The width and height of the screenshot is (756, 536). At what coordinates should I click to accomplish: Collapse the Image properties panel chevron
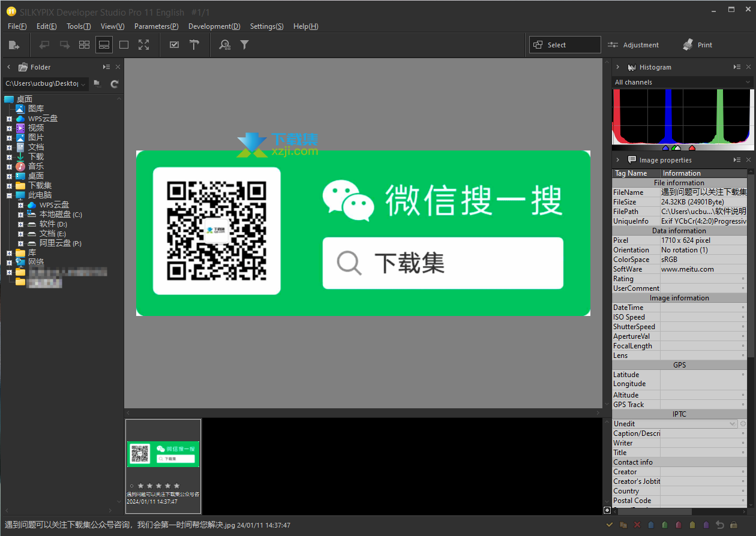tap(618, 160)
